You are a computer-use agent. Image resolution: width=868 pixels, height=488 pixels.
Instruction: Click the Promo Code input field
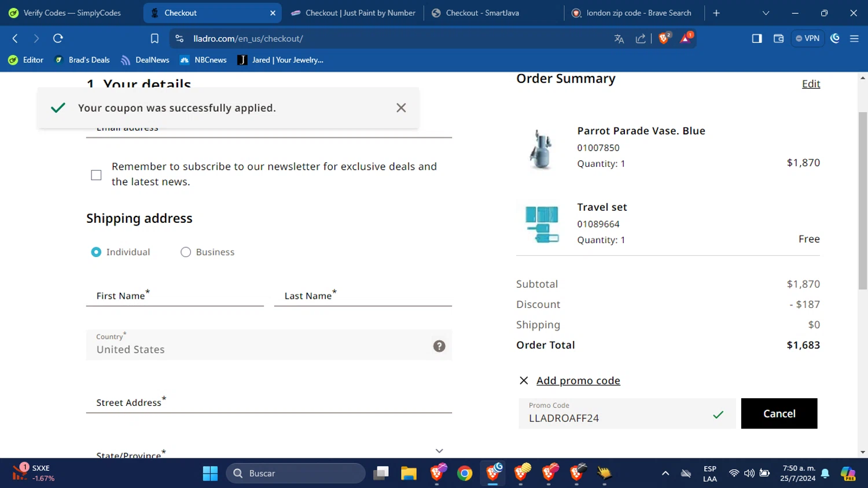click(627, 413)
